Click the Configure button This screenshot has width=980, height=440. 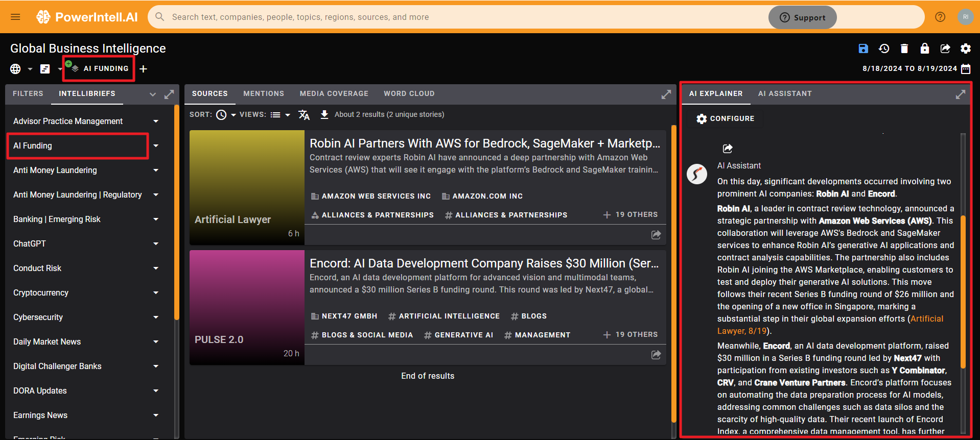tap(725, 118)
